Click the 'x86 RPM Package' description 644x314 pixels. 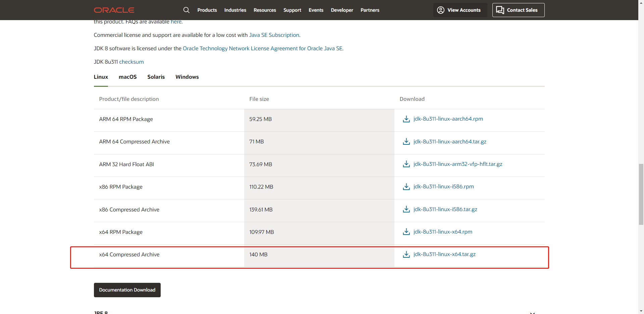121,187
